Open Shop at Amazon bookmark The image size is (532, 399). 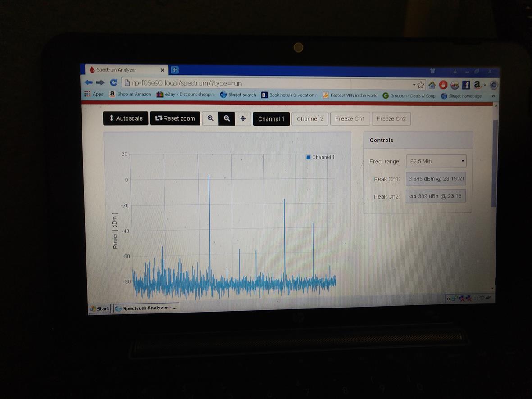click(130, 94)
